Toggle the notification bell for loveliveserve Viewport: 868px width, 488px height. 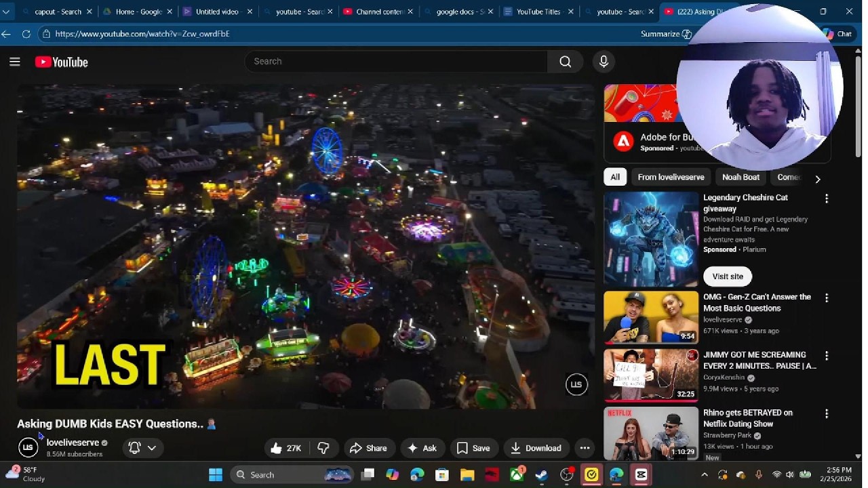click(134, 448)
